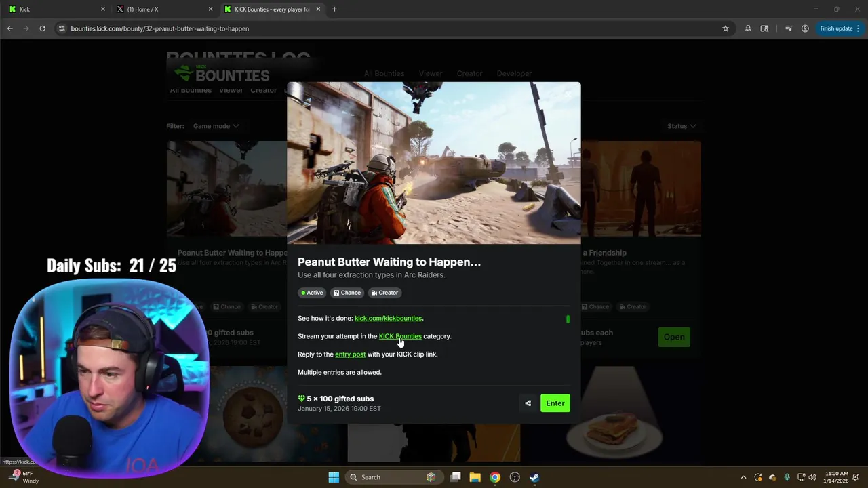The image size is (868, 488).
Task: Open Chrome from the taskbar
Action: click(x=495, y=477)
